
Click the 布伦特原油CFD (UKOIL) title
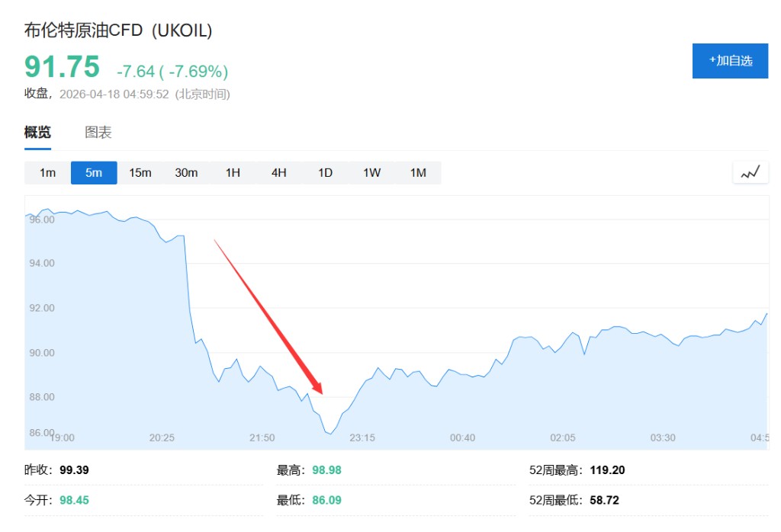pyautogui.click(x=118, y=30)
